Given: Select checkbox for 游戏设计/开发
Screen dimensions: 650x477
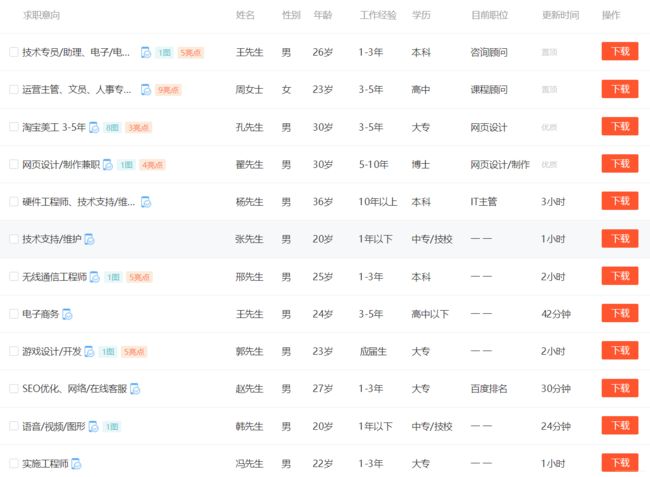Looking at the screenshot, I should click(x=14, y=351).
